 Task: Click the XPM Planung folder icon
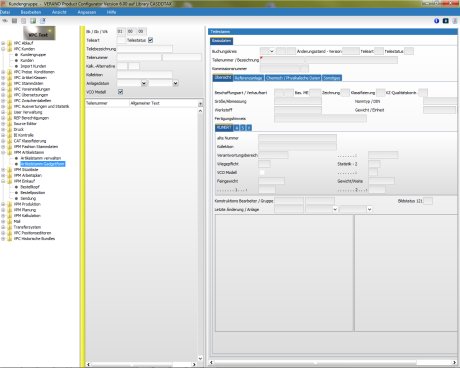click(10, 210)
